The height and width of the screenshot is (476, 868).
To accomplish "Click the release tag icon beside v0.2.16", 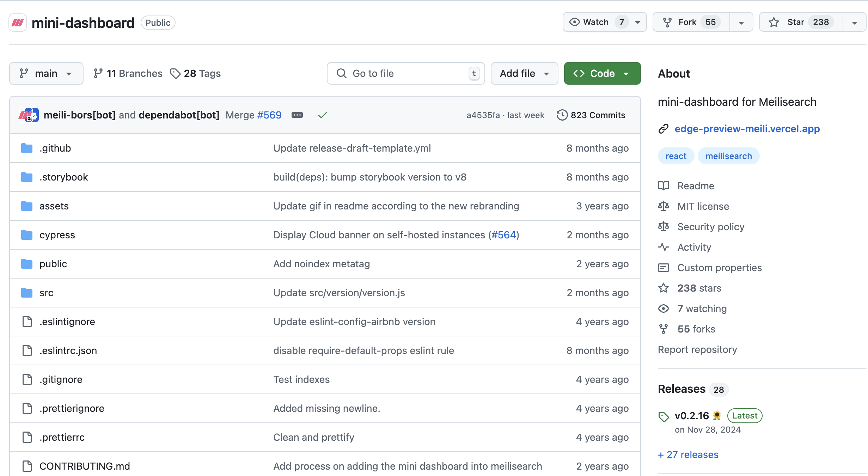I will [664, 417].
